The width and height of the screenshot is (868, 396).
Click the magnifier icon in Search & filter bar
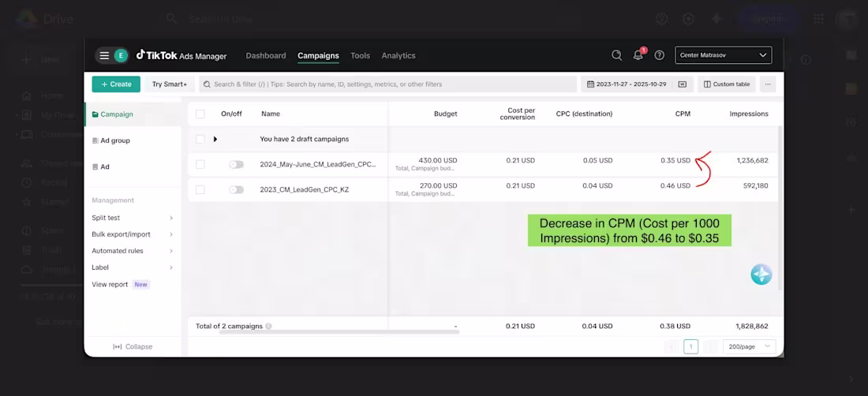click(x=207, y=84)
